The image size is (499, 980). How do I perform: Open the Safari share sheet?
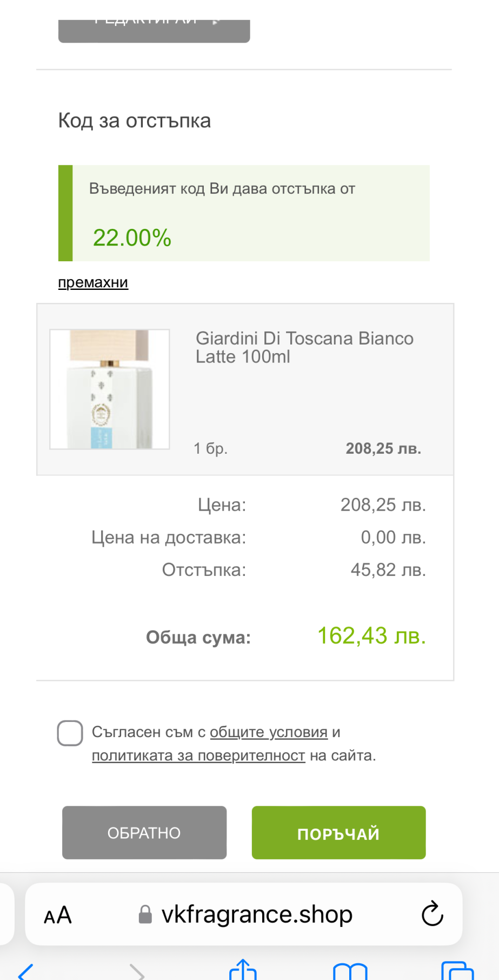click(x=243, y=970)
